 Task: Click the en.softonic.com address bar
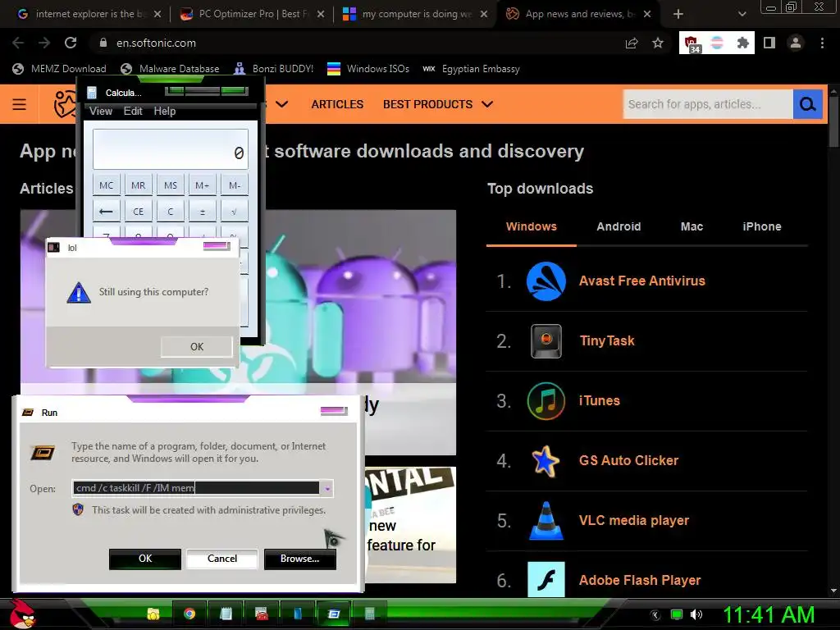354,43
